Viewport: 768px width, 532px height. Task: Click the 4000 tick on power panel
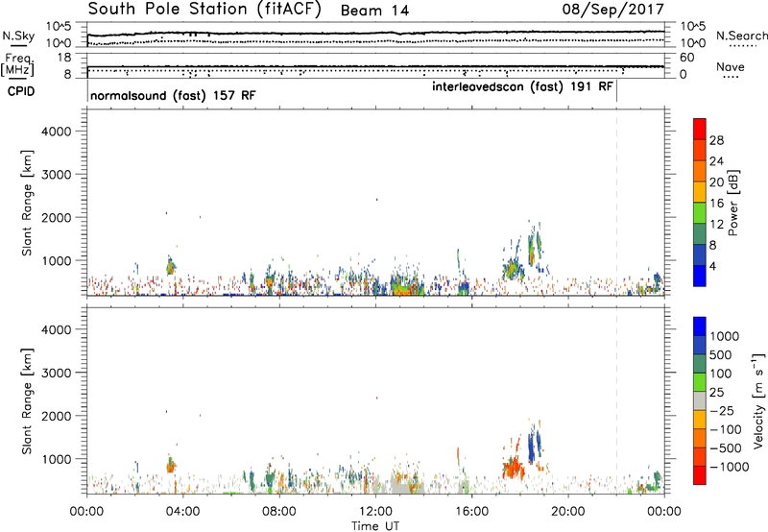(x=57, y=132)
